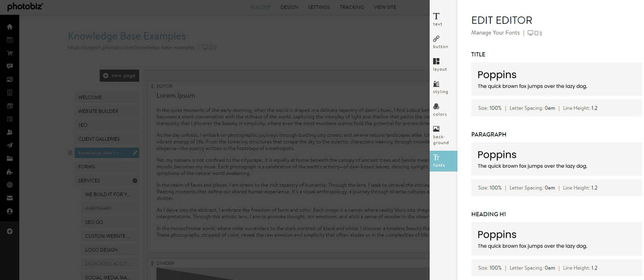Select the FORMS page in the page list
Viewport: 644px width, 280px height.
tap(107, 166)
